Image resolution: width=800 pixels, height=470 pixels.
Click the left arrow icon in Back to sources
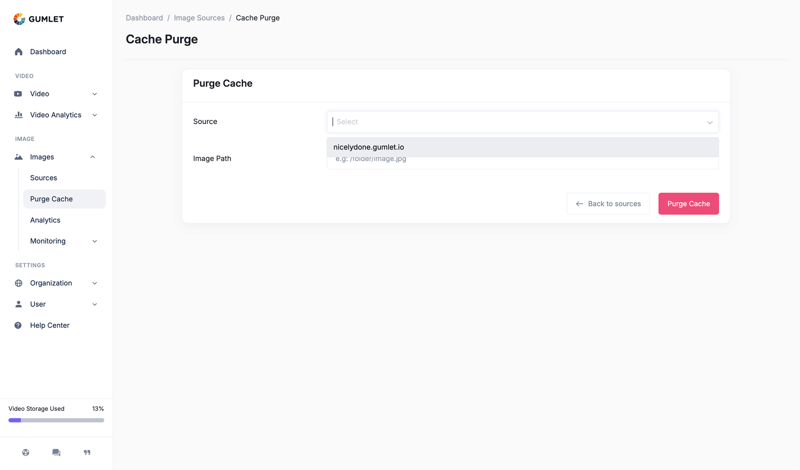(580, 204)
